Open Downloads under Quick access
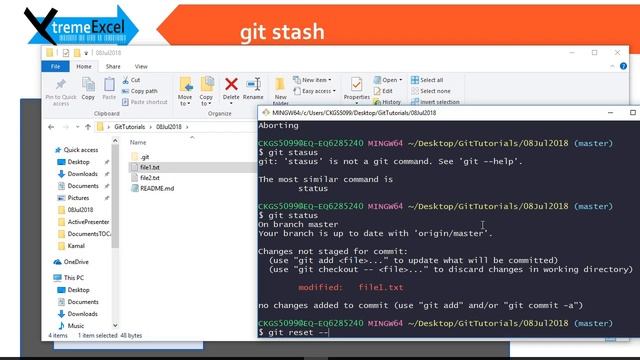This screenshot has height=360, width=640. click(x=82, y=174)
